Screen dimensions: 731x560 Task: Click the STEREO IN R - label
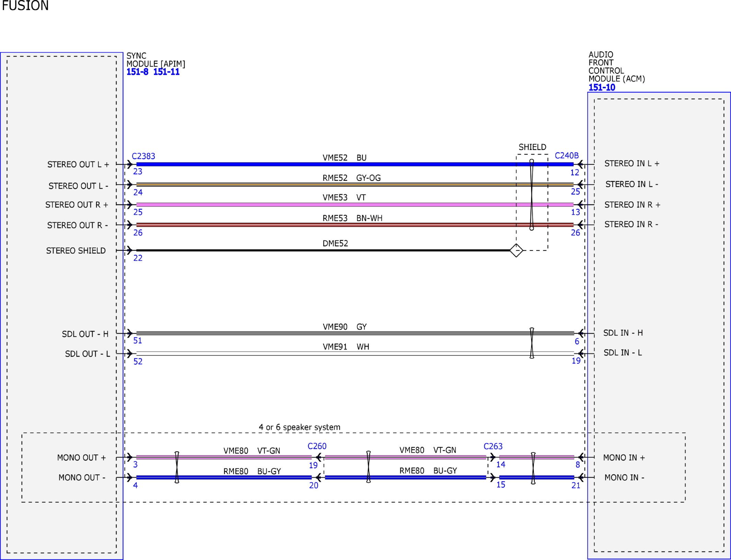tap(631, 224)
